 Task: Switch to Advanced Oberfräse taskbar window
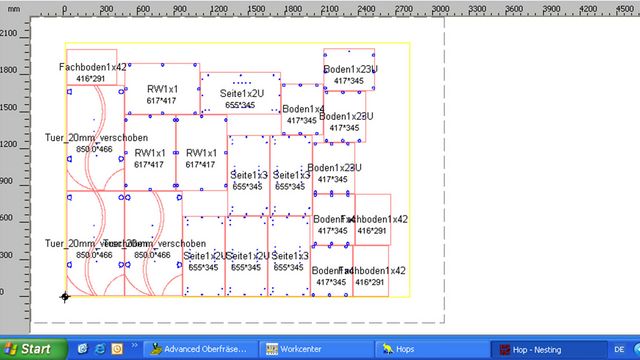(x=201, y=349)
